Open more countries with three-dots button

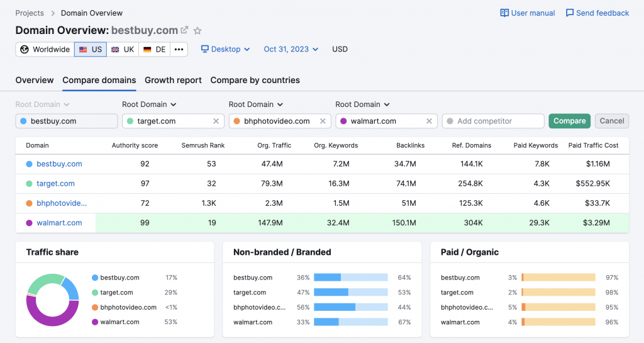(179, 49)
